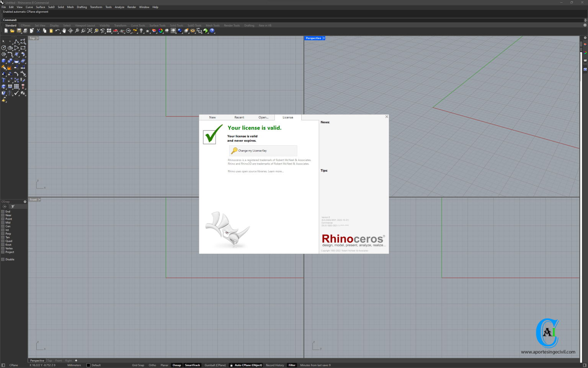The height and width of the screenshot is (368, 588).
Task: Toggle Grid Snap in status bar
Action: point(138,365)
